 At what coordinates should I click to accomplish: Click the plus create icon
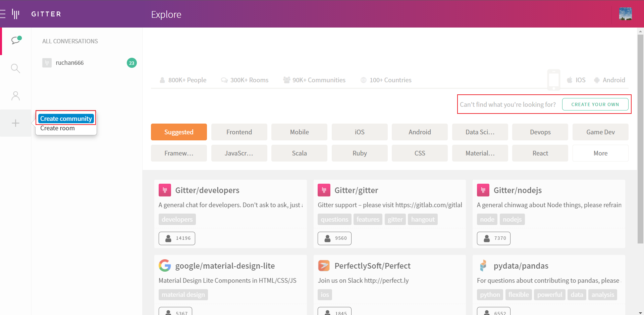point(15,123)
